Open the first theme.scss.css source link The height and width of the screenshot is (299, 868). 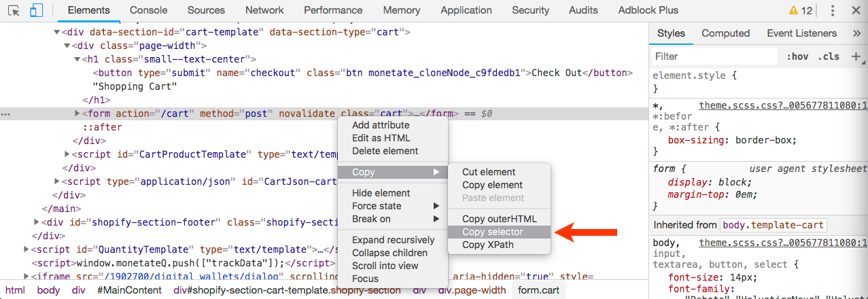click(x=783, y=105)
